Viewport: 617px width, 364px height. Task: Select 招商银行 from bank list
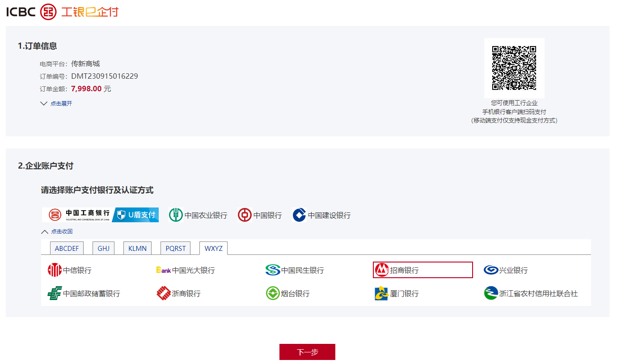[x=423, y=270]
